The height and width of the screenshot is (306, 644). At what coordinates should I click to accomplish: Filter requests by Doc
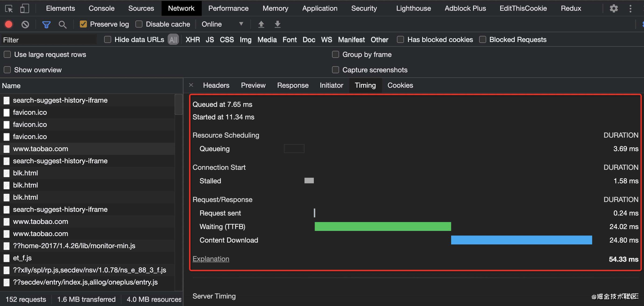click(x=309, y=39)
